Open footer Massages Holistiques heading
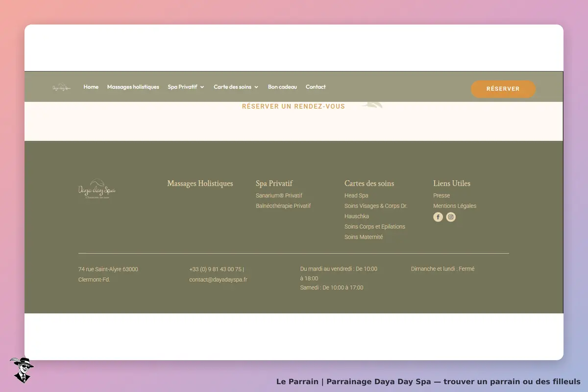588x392 pixels. click(200, 183)
